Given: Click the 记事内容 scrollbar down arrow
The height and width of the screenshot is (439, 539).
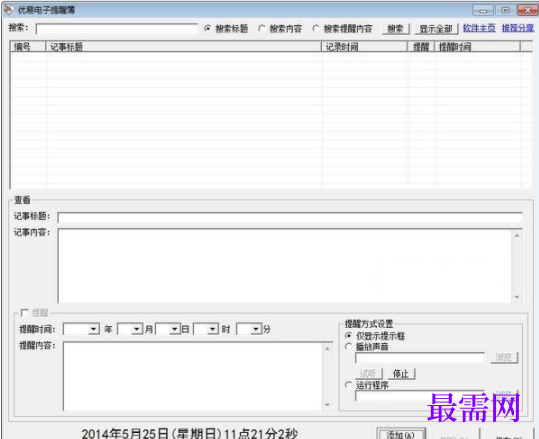Looking at the screenshot, I should tap(517, 297).
